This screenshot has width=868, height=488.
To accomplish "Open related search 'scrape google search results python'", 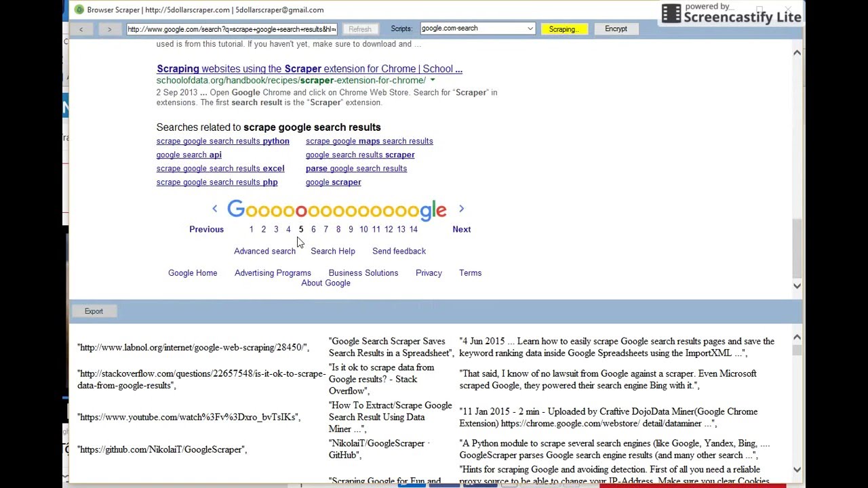I will tap(222, 141).
